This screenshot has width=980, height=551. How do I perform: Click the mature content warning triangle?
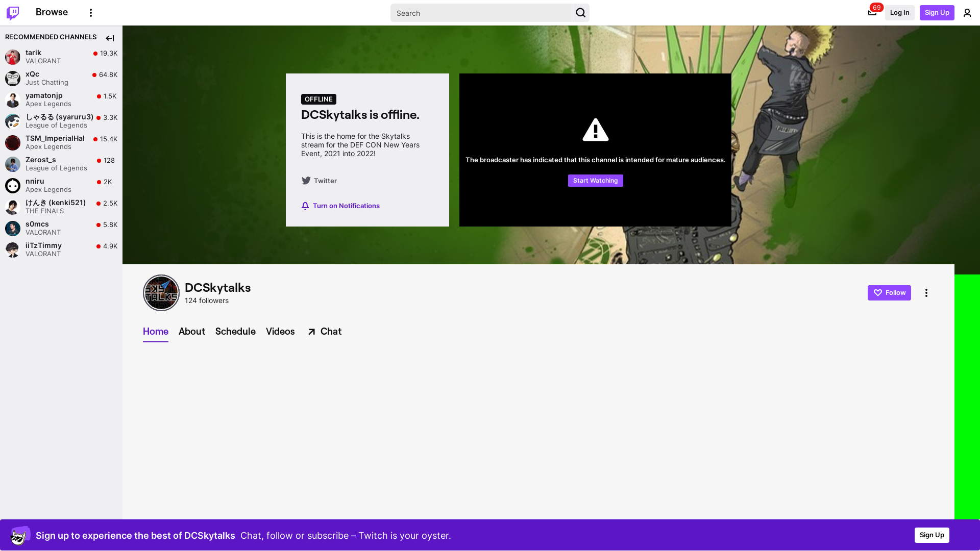point(596,130)
